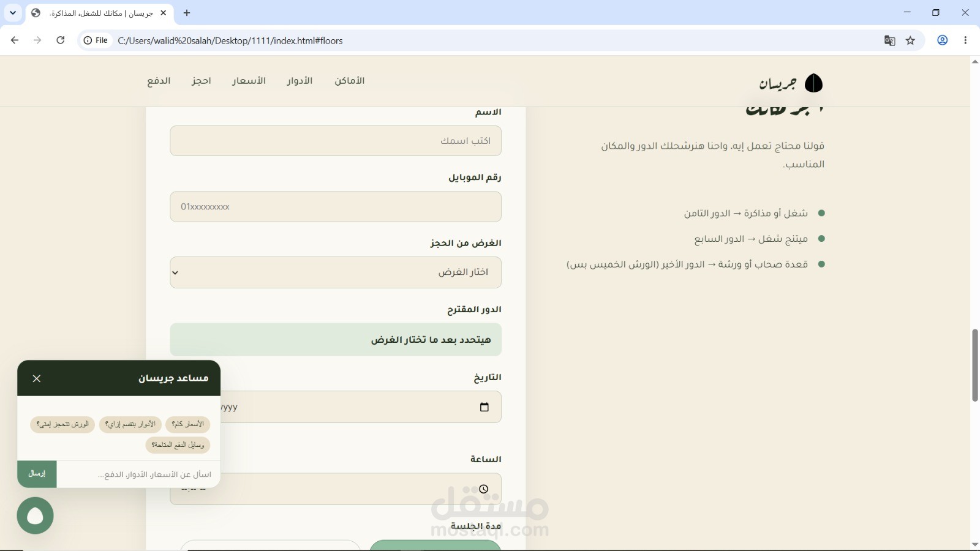
Task: Click the رقم الموبايل label
Action: pos(475,178)
